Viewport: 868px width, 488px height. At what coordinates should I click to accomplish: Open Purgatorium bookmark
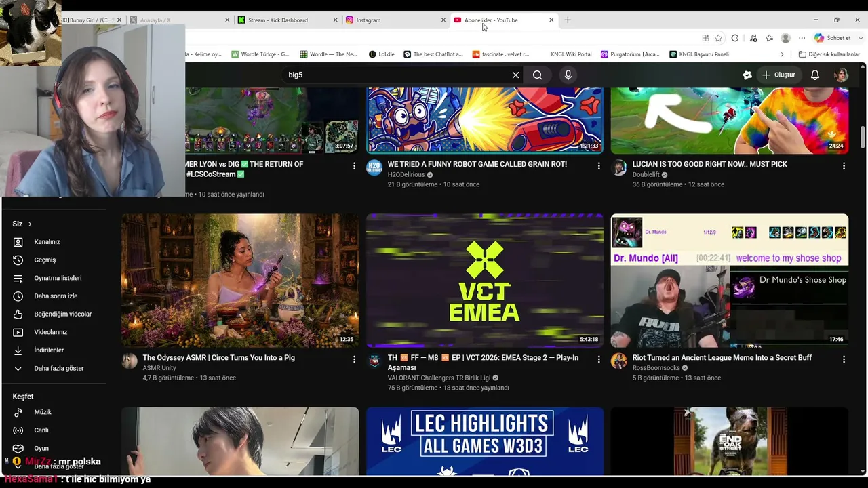point(630,54)
